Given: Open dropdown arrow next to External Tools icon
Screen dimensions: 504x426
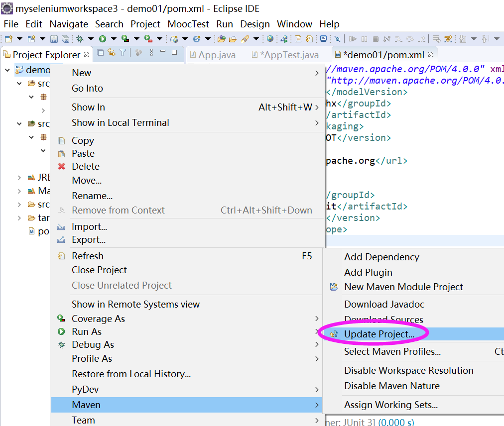Looking at the screenshot, I should [159, 39].
